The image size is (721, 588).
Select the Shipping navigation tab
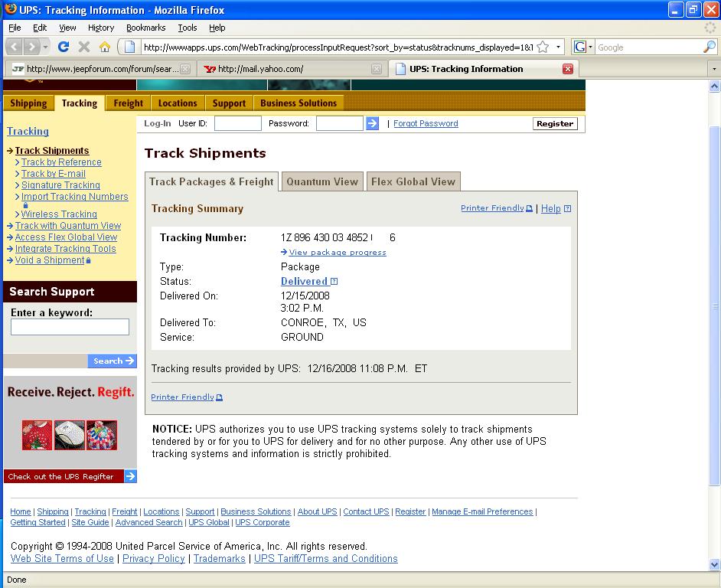point(28,103)
